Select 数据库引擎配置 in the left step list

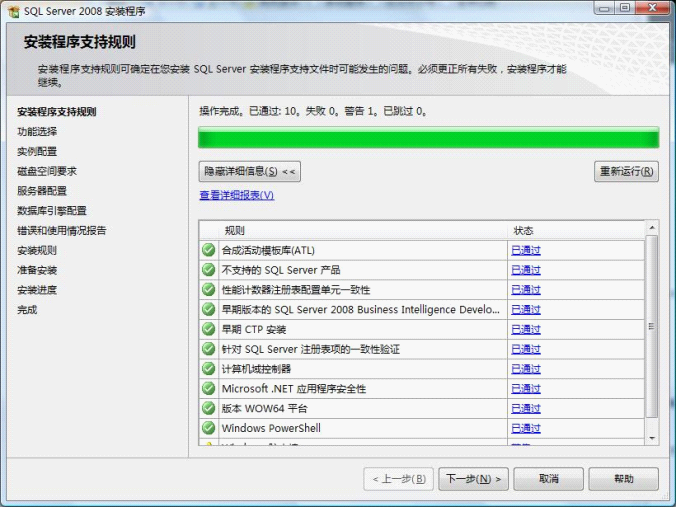click(52, 211)
